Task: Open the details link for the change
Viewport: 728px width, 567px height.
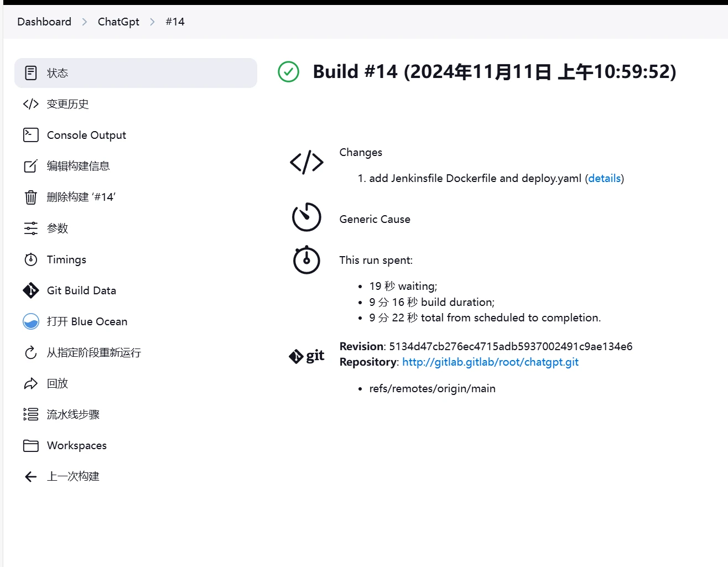Action: coord(604,178)
